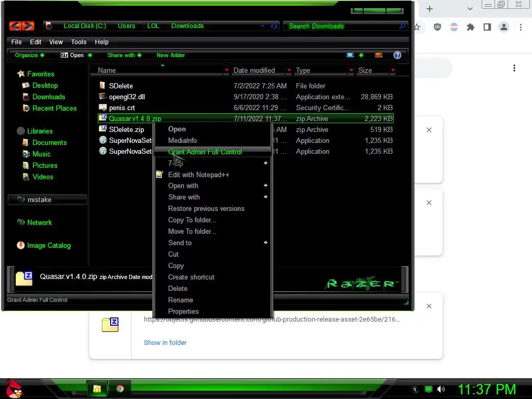Expand the 7-Zip submenu arrow
The image size is (532, 399).
tap(265, 163)
